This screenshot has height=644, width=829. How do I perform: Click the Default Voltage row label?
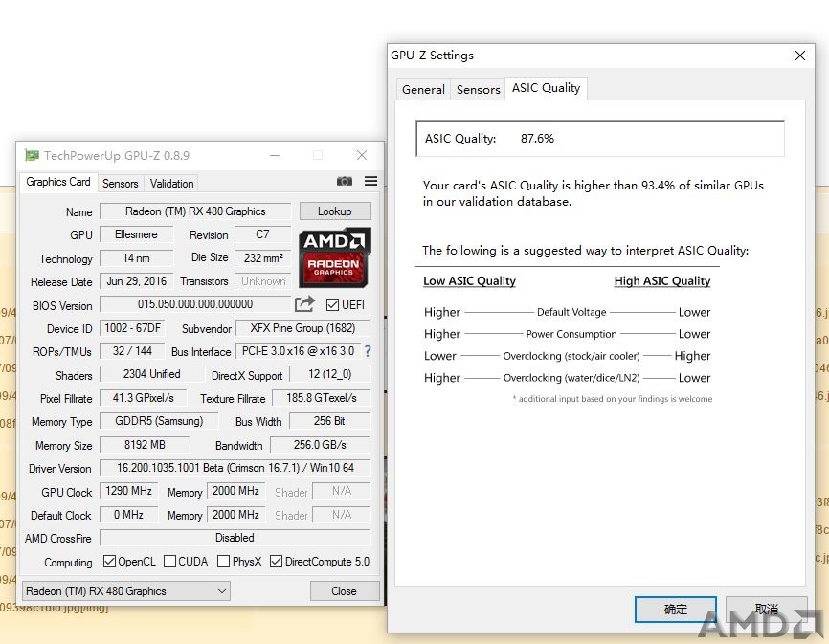[571, 312]
